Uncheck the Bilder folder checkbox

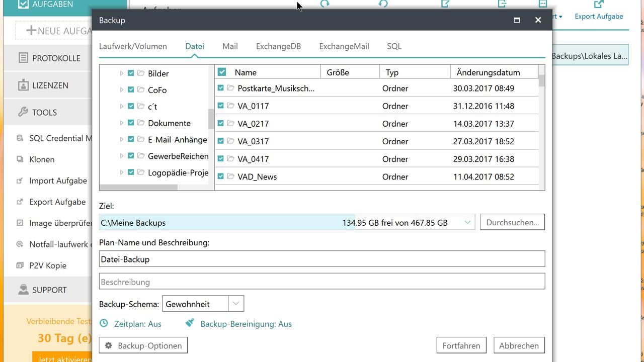[131, 73]
